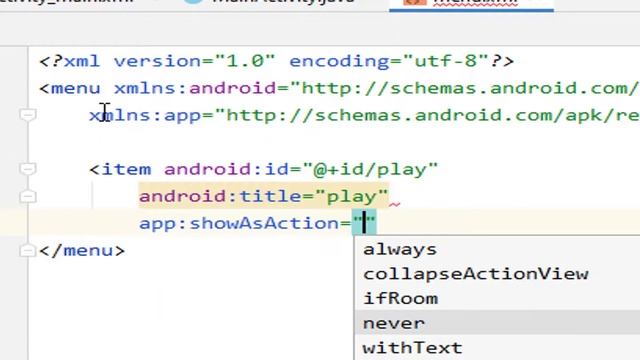Image resolution: width=640 pixels, height=360 pixels.
Task: Select the highlighted "never" suggestion
Action: pos(497,323)
